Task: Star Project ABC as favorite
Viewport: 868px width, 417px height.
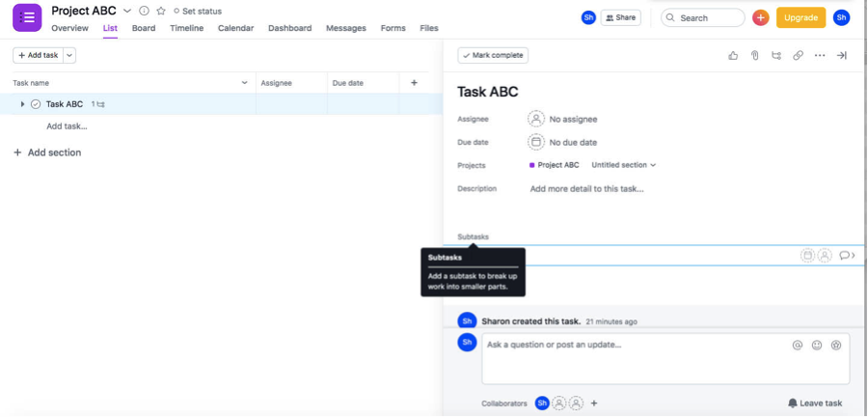Action: tap(160, 11)
